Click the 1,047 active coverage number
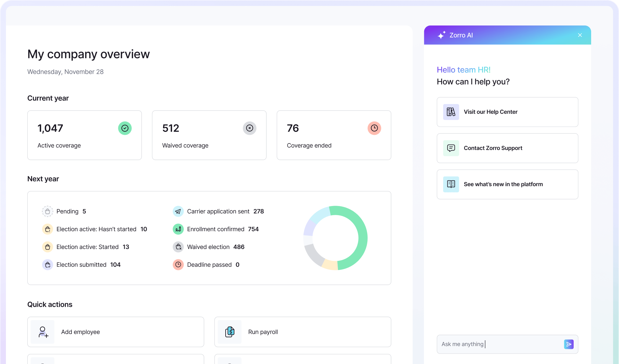 click(50, 128)
